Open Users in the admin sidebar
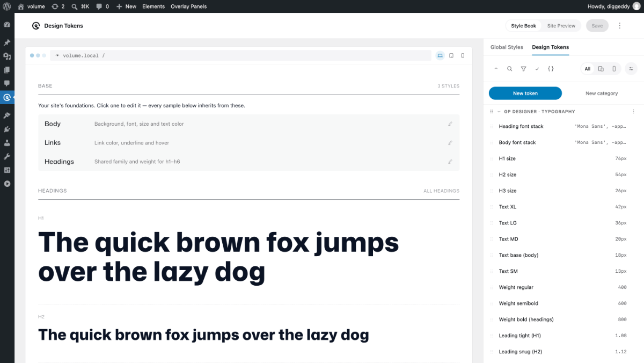 click(x=7, y=143)
